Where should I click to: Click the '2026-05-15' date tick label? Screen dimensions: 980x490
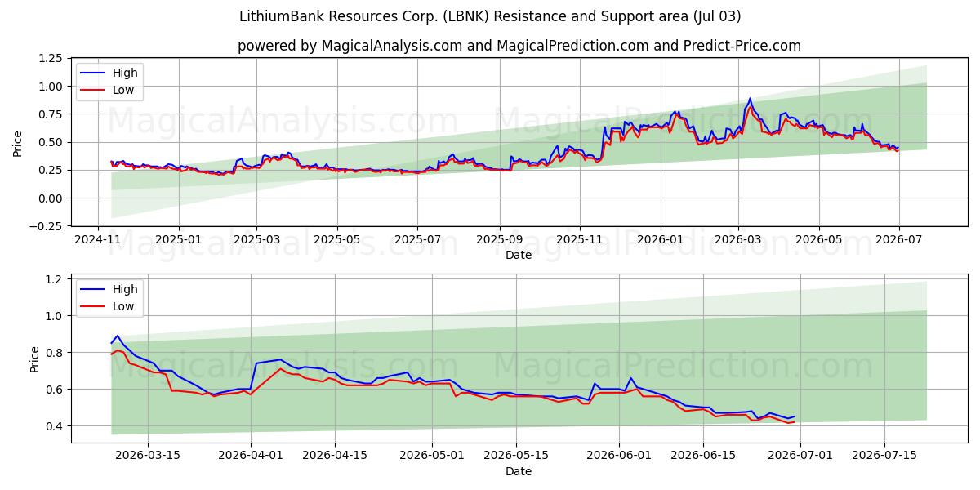[517, 457]
